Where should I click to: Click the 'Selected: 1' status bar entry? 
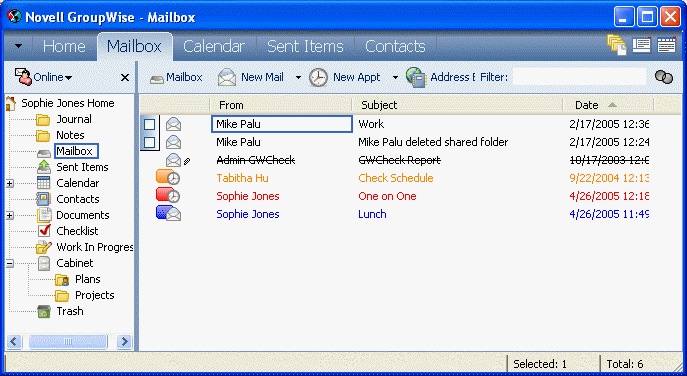coord(540,364)
